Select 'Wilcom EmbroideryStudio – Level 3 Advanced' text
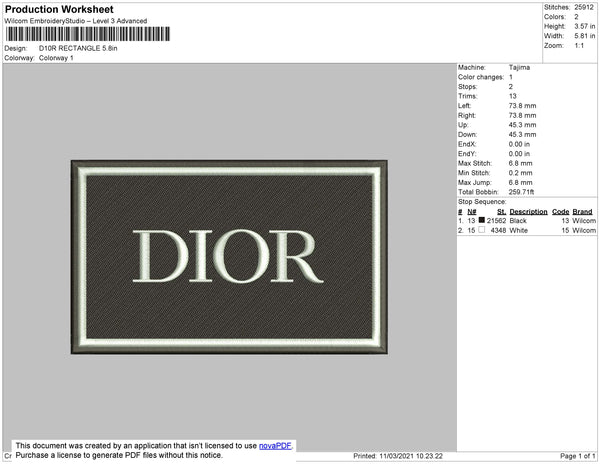Image resolution: width=600 pixels, height=464 pixels. point(76,21)
